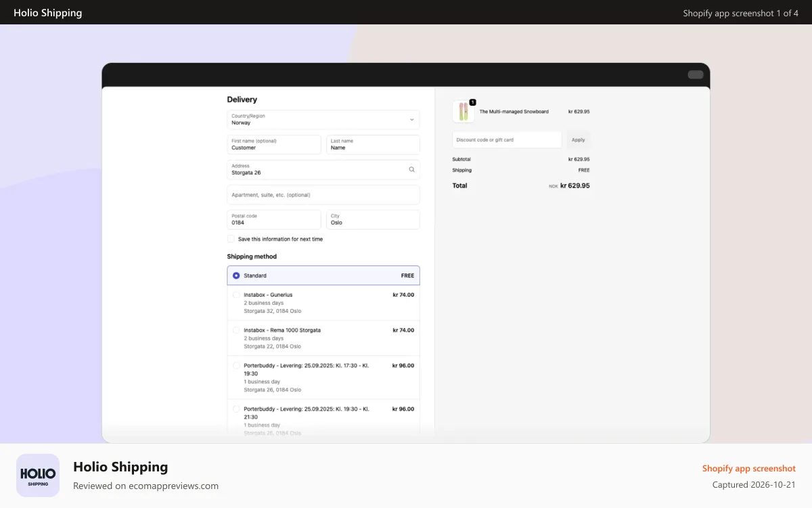
Task: Click the Holio Shipping app logo
Action: [38, 475]
